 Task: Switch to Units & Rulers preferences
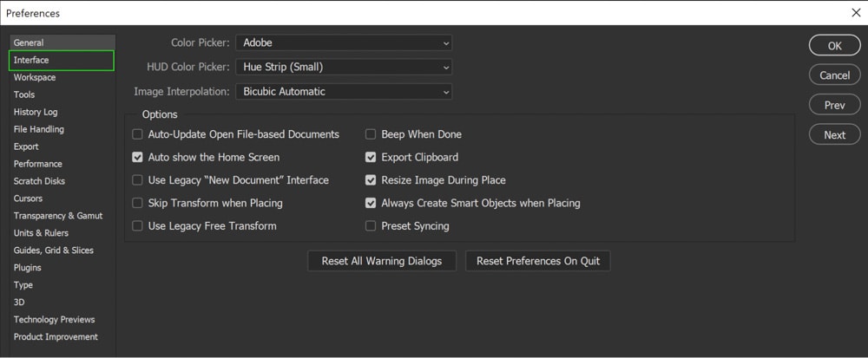pos(62,232)
